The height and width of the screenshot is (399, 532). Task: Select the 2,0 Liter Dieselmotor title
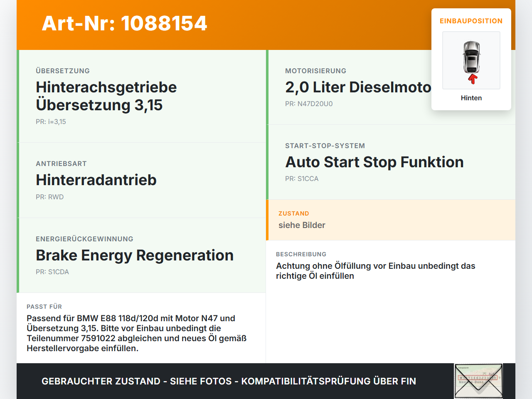[358, 87]
